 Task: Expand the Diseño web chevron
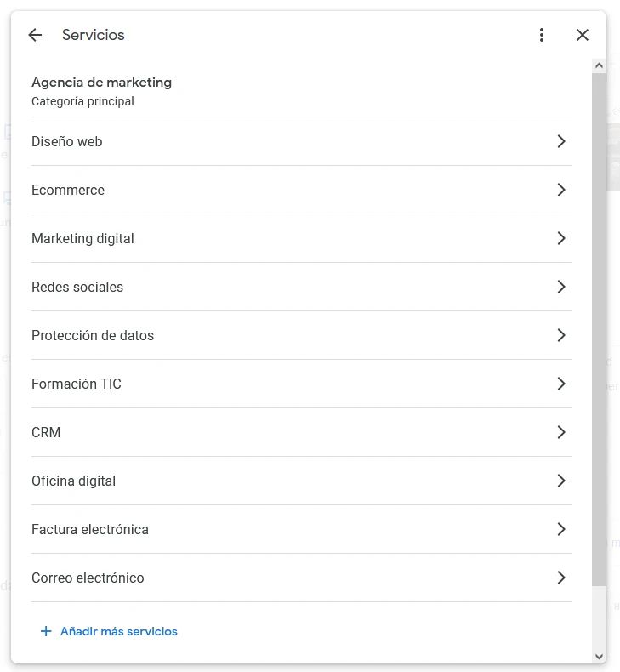pyautogui.click(x=561, y=141)
